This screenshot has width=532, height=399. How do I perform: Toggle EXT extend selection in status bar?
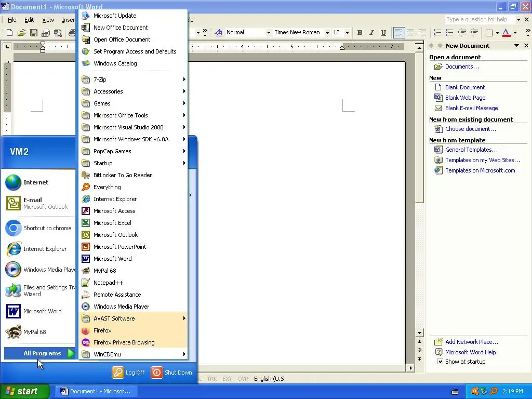pos(227,379)
